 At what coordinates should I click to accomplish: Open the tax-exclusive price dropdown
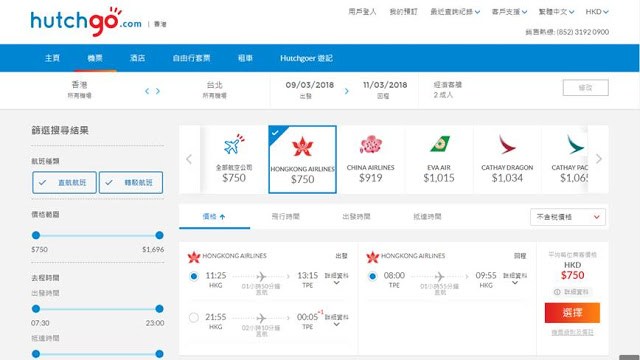pos(568,217)
